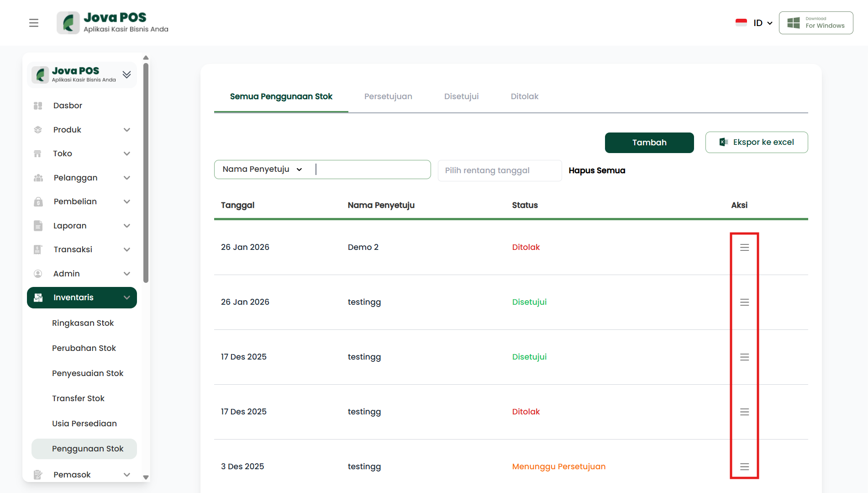Collapse sidebar using double chevron icon

(126, 74)
